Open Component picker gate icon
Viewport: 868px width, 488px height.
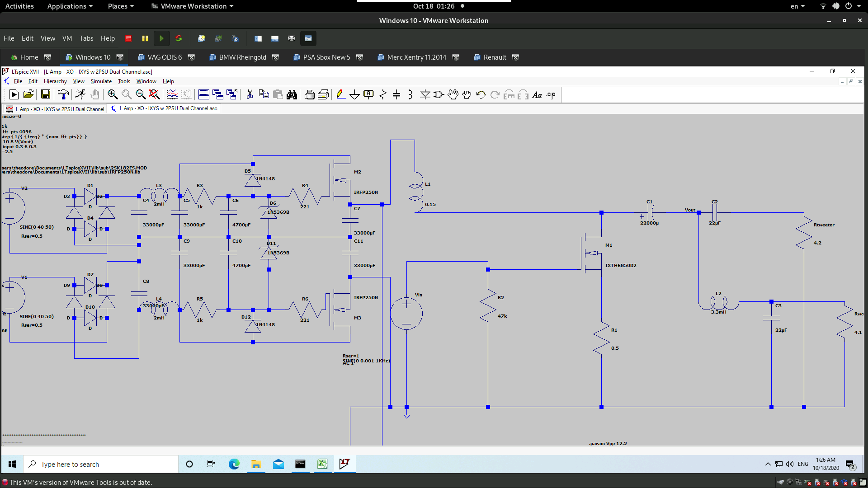coord(439,94)
